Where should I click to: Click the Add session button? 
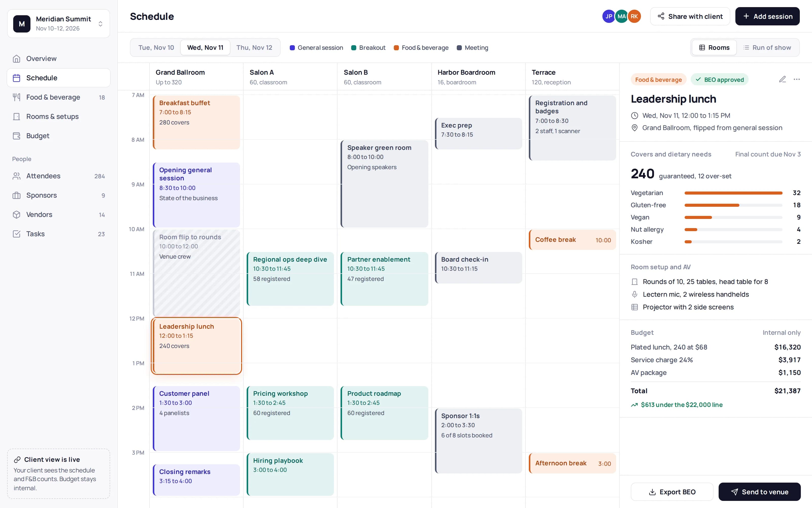point(767,16)
